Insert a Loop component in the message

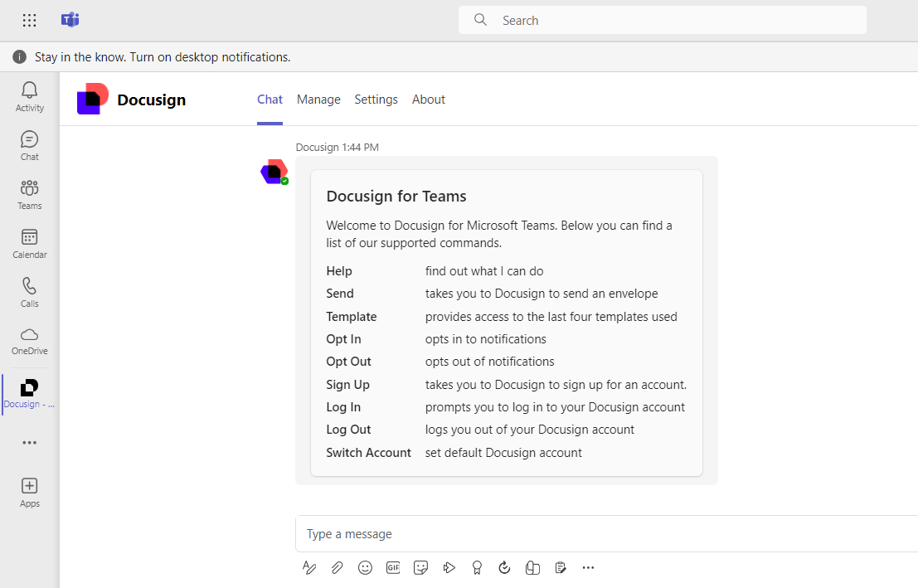(532, 567)
